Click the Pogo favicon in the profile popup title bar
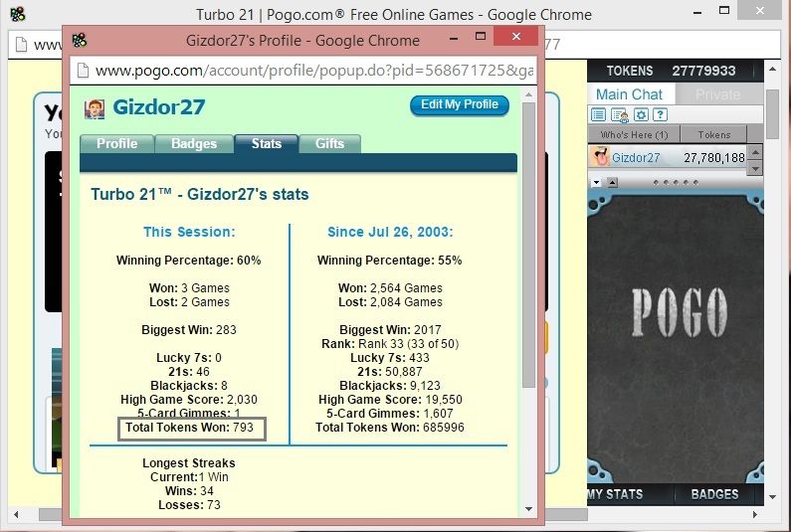This screenshot has height=532, width=791. click(80, 40)
